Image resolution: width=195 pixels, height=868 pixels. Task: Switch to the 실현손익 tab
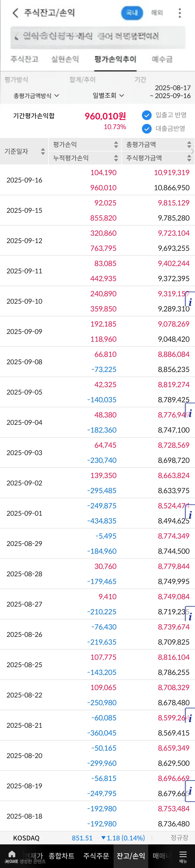tap(65, 59)
